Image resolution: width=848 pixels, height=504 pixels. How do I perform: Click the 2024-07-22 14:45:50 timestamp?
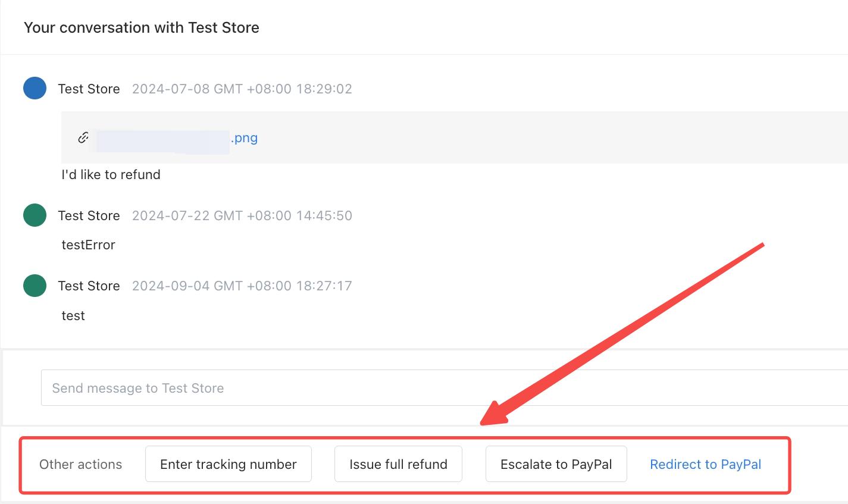click(x=242, y=215)
